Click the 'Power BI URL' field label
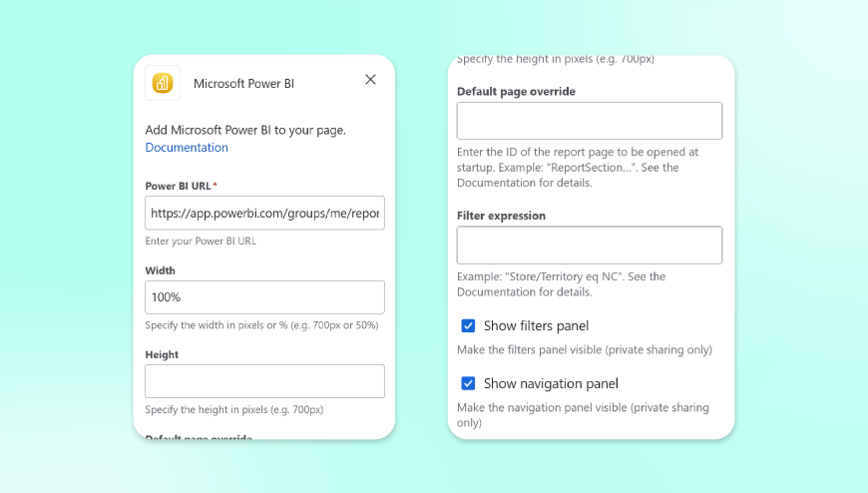Image resolution: width=868 pixels, height=493 pixels. pyautogui.click(x=179, y=186)
